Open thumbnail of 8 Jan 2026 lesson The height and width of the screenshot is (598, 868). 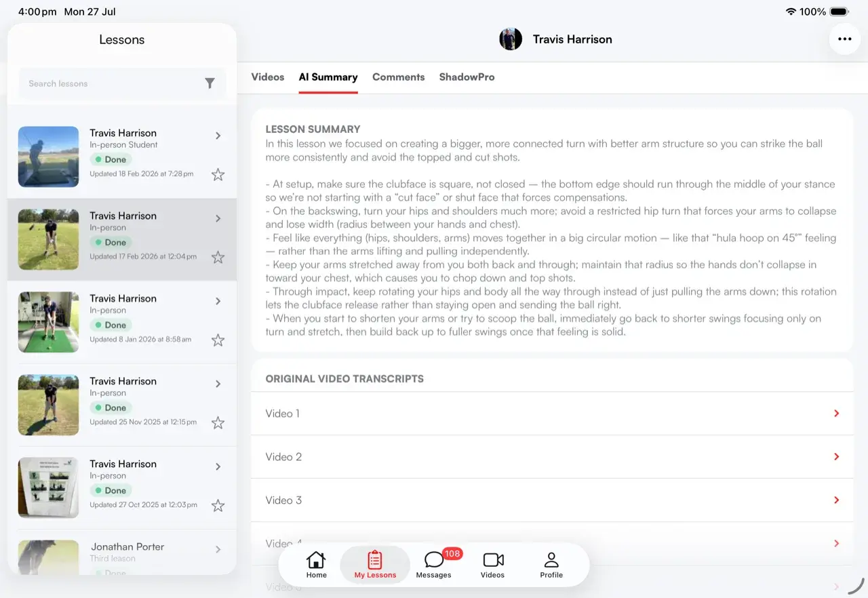(48, 322)
